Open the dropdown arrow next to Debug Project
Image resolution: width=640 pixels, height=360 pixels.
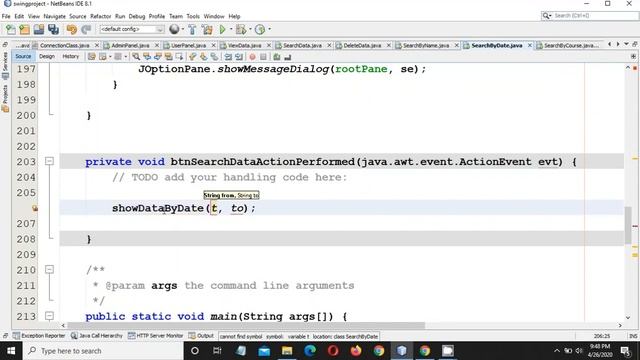(x=250, y=29)
